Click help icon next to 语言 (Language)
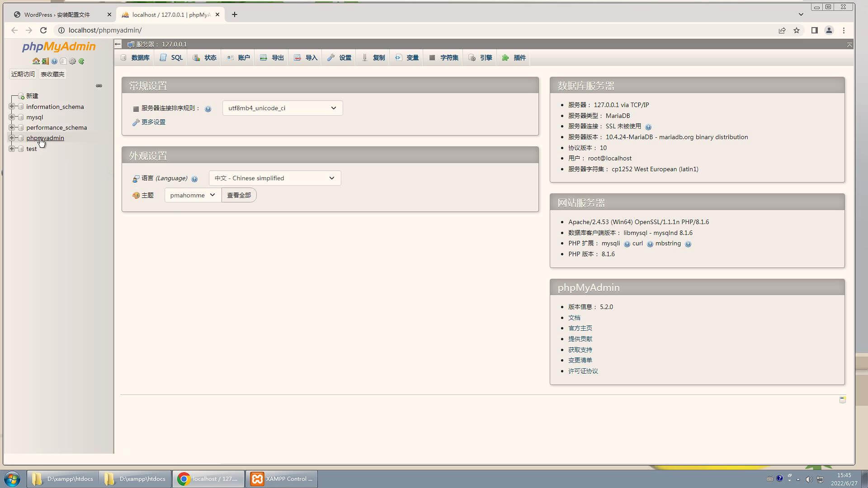Viewport: 868px width, 488px height. [x=194, y=179]
